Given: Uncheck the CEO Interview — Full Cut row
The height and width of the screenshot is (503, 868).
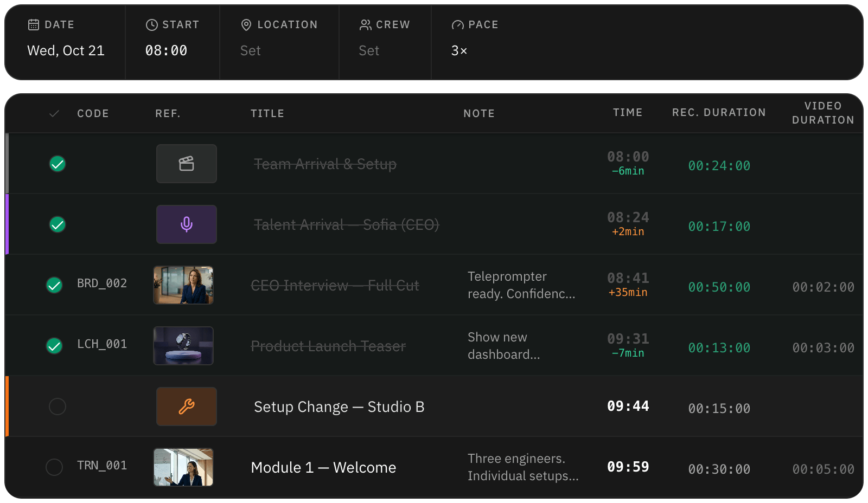Looking at the screenshot, I should 54,285.
